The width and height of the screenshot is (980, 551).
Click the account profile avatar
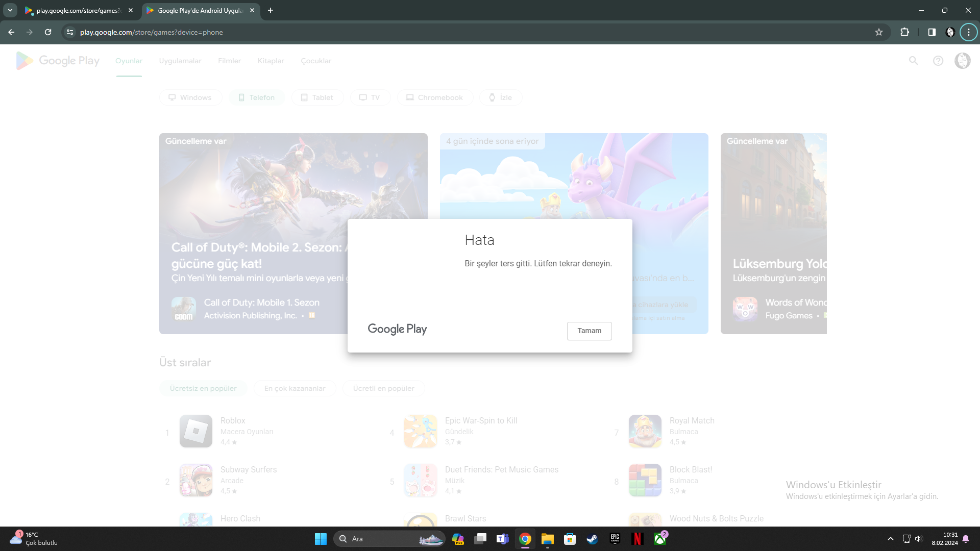pyautogui.click(x=962, y=61)
